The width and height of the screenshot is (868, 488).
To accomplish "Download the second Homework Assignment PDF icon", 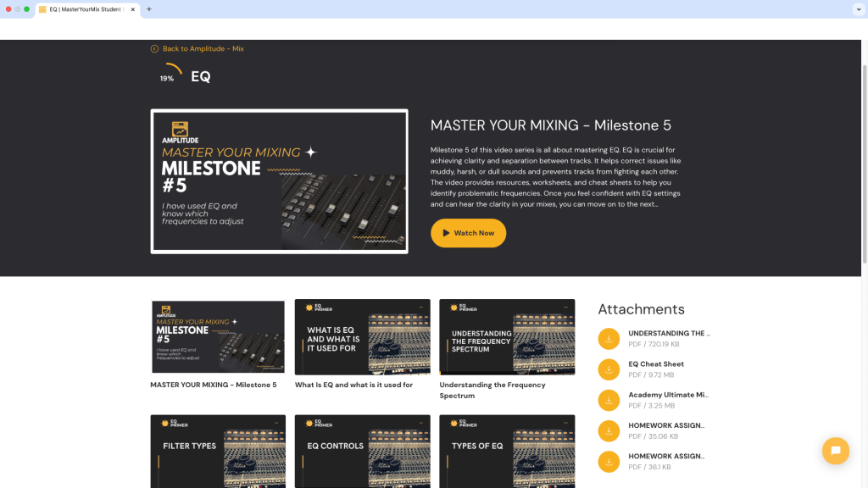I will (609, 462).
